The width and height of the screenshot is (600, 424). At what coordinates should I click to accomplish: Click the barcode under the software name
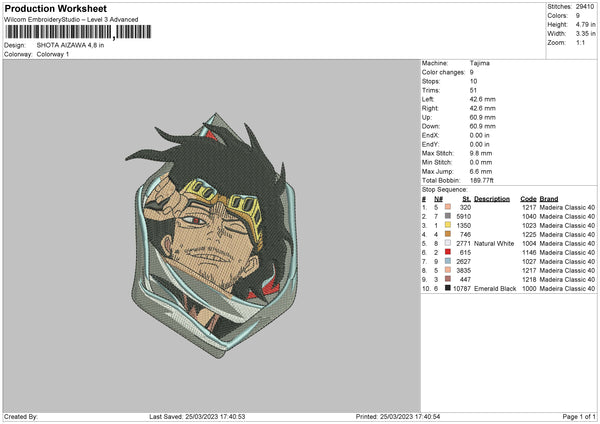(x=78, y=32)
